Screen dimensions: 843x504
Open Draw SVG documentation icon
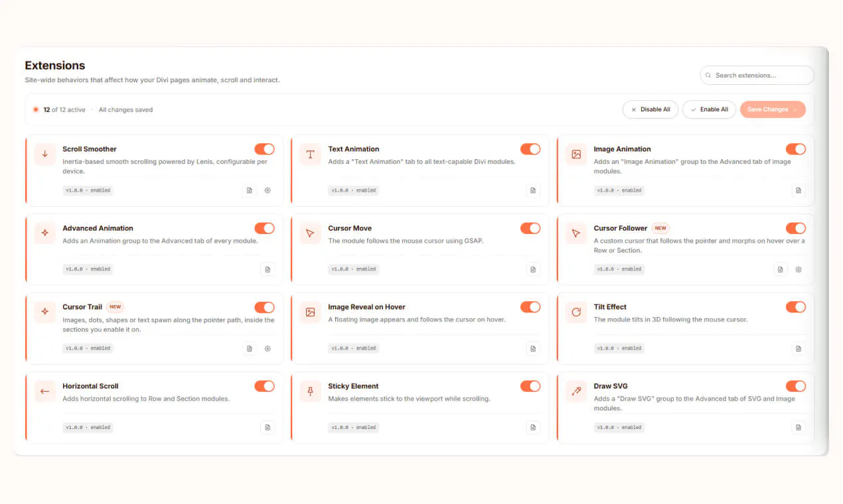coord(799,427)
